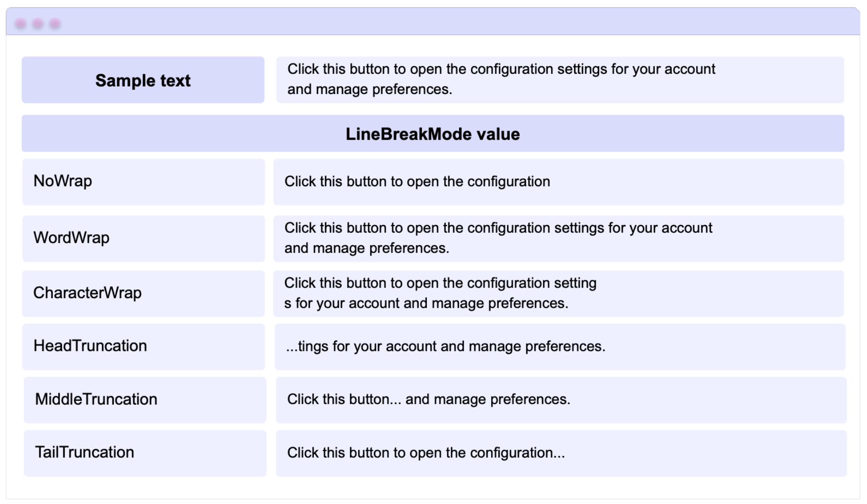
Task: Click the window title bar area
Action: tap(432, 22)
